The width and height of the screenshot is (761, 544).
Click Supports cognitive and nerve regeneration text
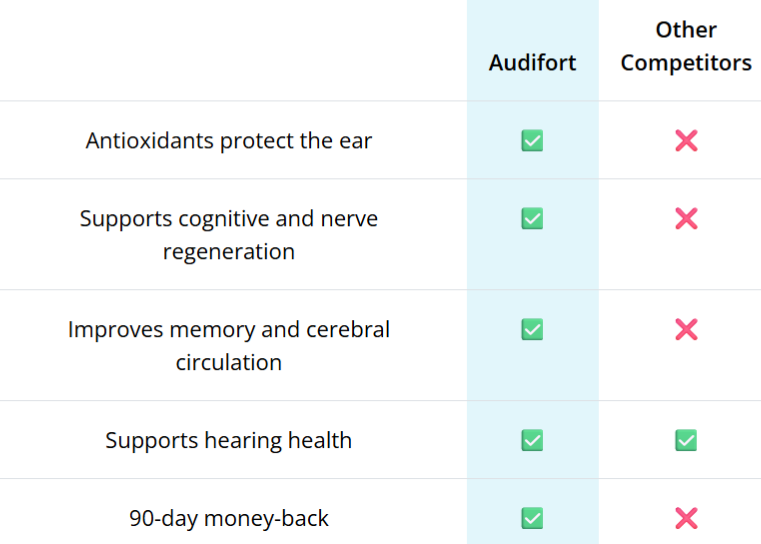tap(229, 234)
